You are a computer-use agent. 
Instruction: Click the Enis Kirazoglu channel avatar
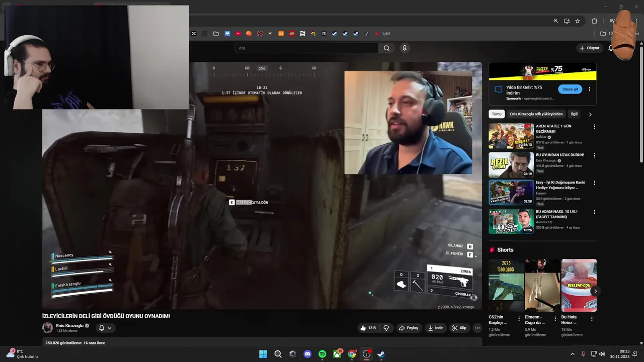47,328
